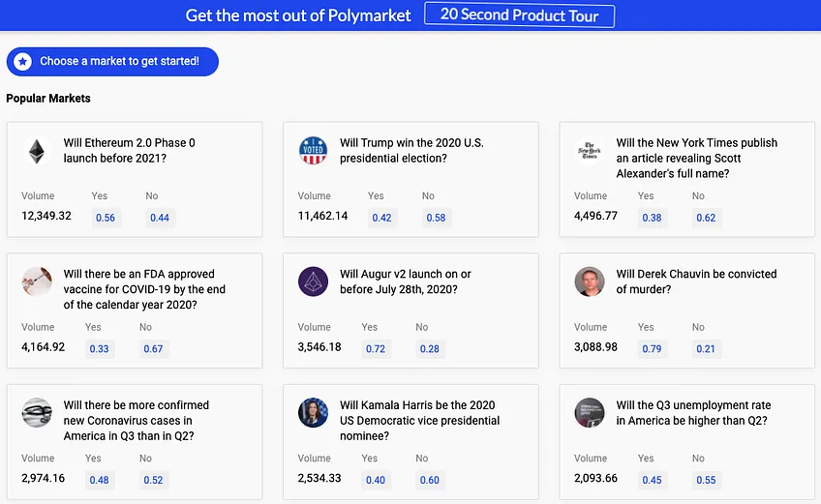
Task: Select Yes 0.38 on the New York Times market
Action: point(652,218)
